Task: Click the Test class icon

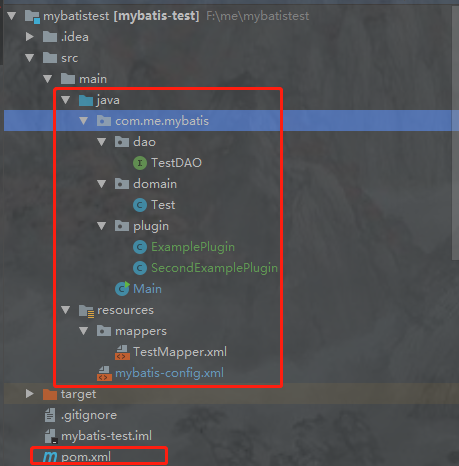Action: click(140, 205)
